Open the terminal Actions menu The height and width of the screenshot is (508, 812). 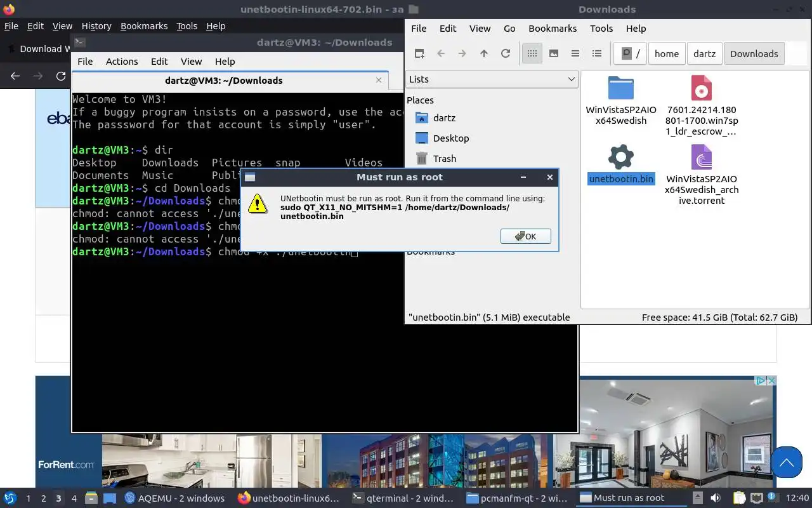122,62
